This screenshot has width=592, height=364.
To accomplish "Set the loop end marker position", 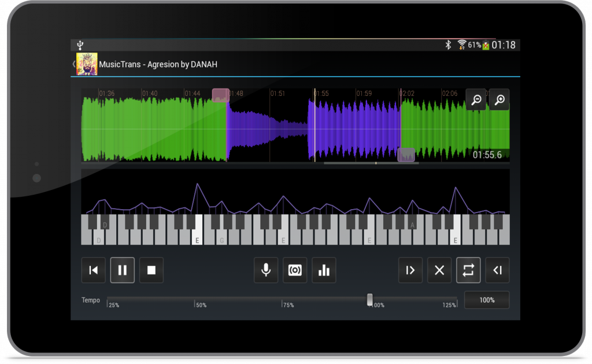I will [x=497, y=270].
